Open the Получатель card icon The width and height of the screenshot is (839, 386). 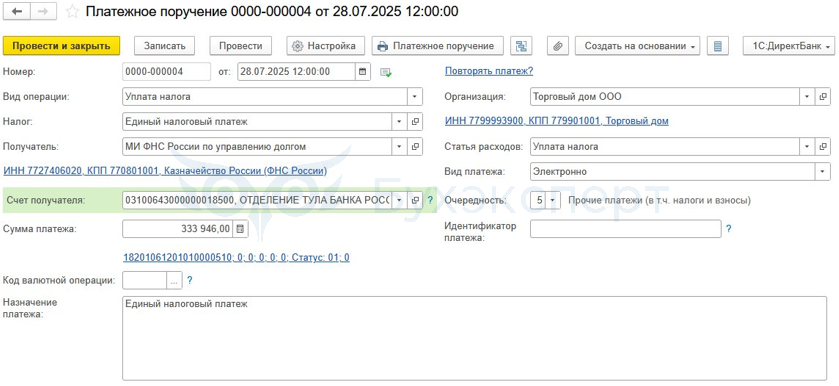(415, 146)
